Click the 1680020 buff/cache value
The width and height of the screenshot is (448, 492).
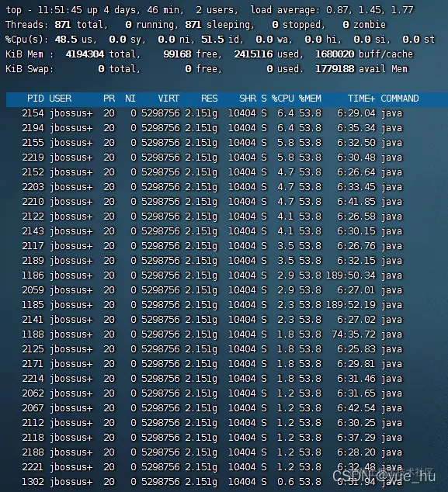point(335,54)
